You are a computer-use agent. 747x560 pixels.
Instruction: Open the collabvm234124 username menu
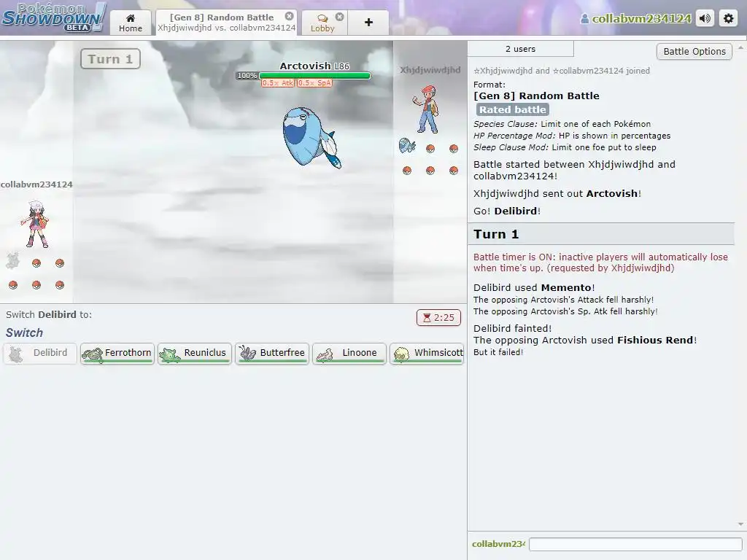(636, 18)
